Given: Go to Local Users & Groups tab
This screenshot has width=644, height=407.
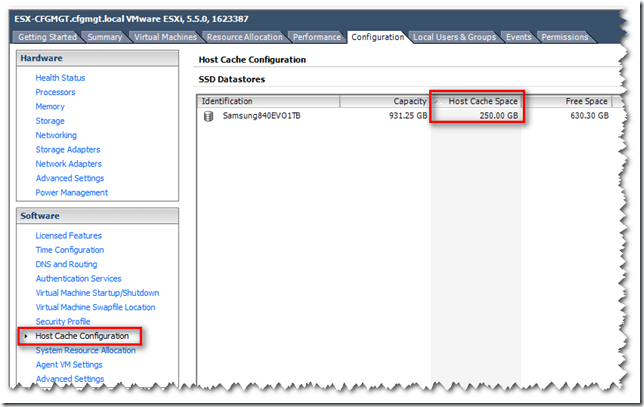Looking at the screenshot, I should click(x=454, y=37).
